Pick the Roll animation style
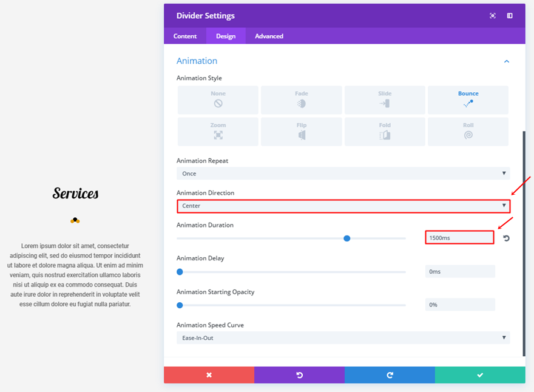The height and width of the screenshot is (392, 534). click(x=468, y=132)
